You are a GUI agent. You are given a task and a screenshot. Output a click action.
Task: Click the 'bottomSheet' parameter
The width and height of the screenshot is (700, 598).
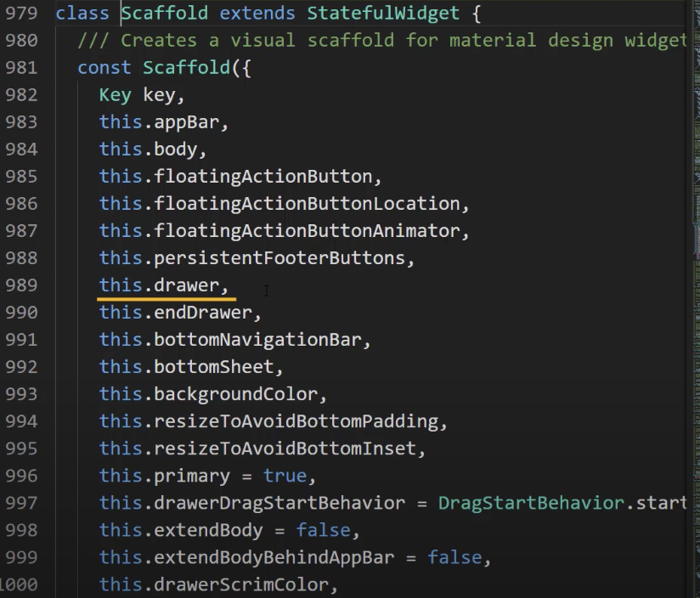point(214,367)
